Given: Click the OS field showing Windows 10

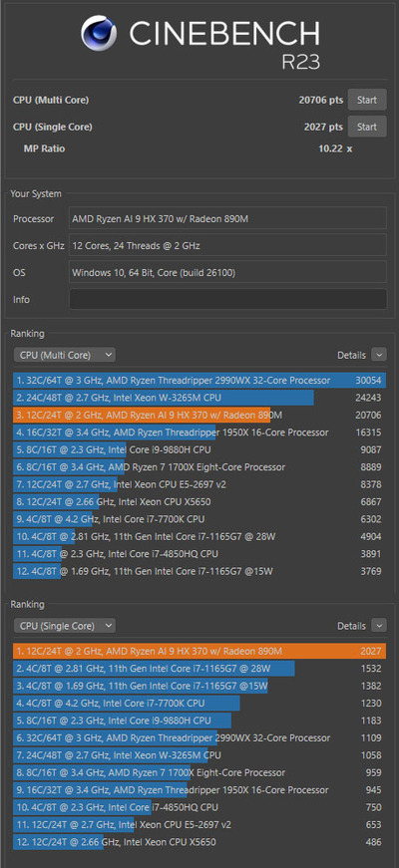Looking at the screenshot, I should pos(227,272).
